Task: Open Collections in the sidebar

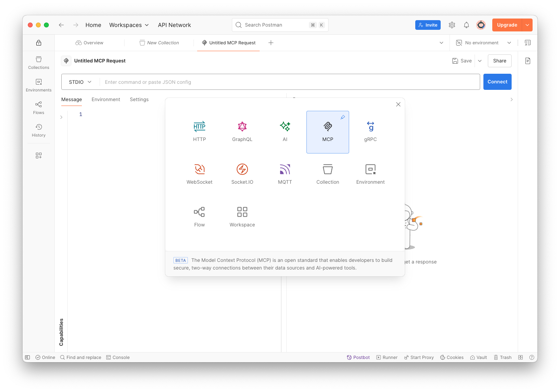Action: coord(39,63)
